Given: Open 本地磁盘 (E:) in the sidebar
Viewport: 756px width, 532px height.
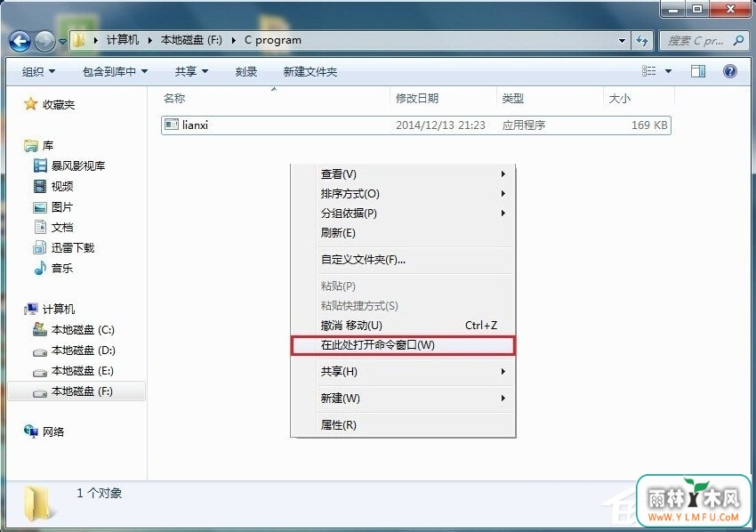Looking at the screenshot, I should (x=73, y=371).
